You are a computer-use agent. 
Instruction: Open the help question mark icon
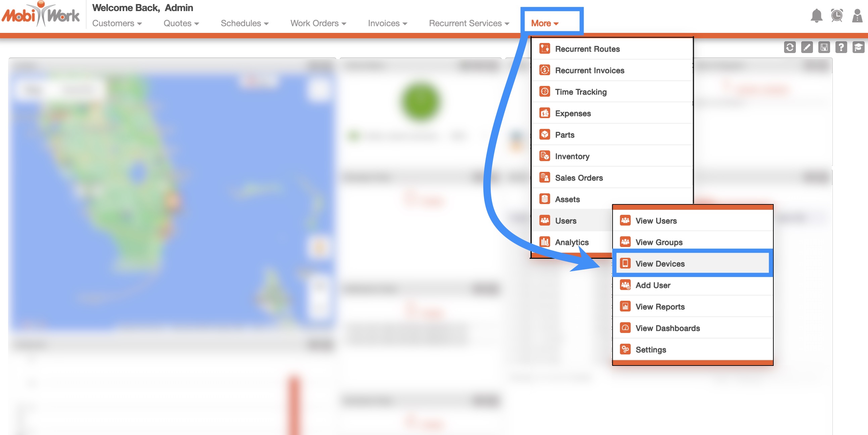coord(841,48)
